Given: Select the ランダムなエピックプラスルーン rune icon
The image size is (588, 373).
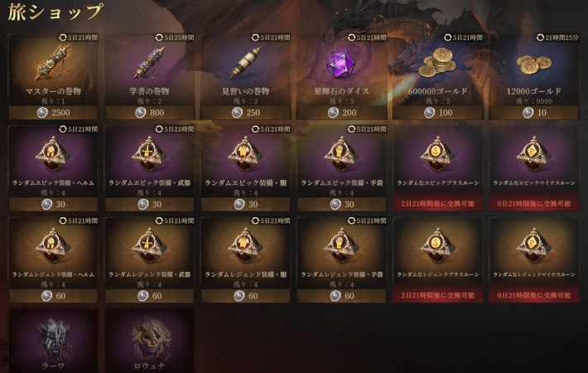Looking at the screenshot, I should pyautogui.click(x=437, y=154).
